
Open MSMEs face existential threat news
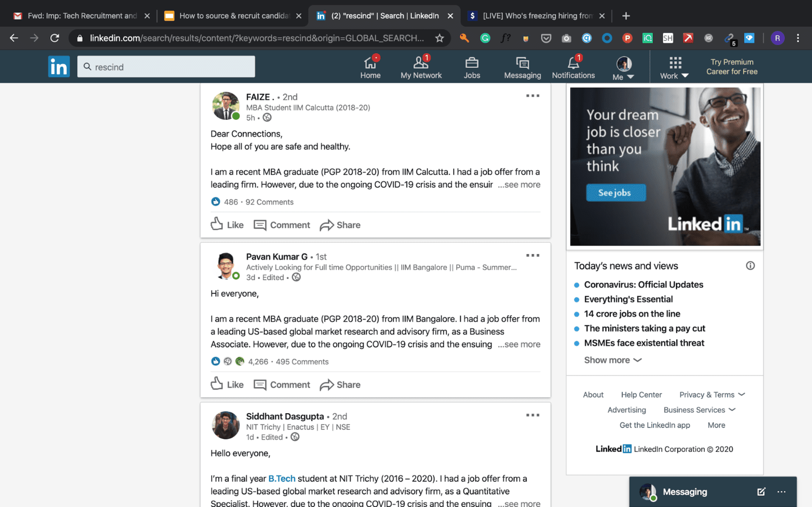(644, 343)
